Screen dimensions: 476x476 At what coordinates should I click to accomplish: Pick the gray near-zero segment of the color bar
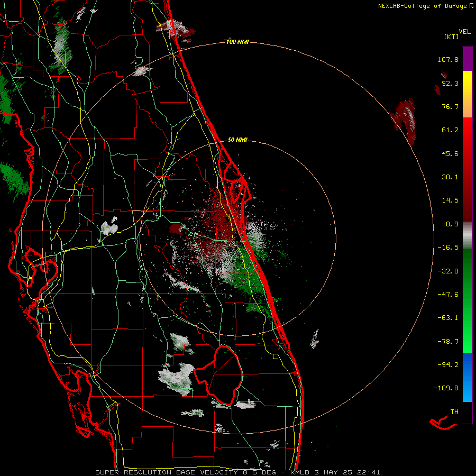coord(467,235)
